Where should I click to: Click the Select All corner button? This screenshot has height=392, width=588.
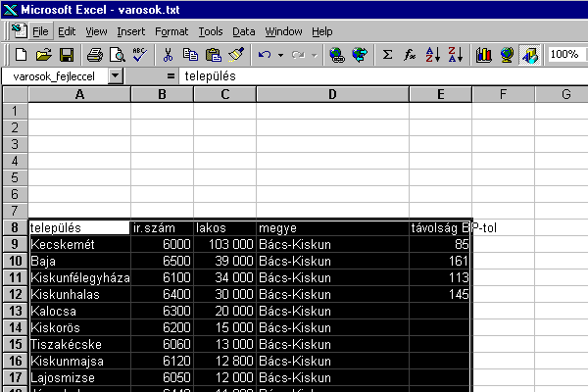(x=16, y=94)
